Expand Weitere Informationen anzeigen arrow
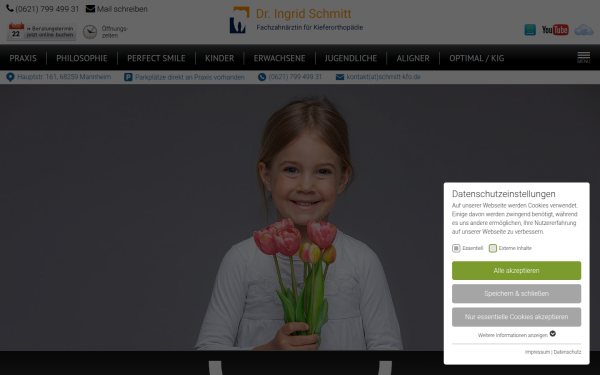Viewport: 600px width, 375px height. click(x=553, y=334)
